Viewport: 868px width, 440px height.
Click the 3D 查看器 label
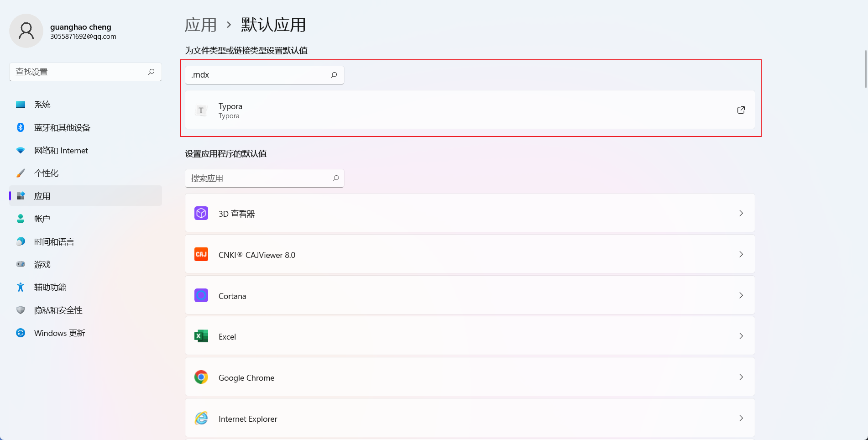(237, 214)
